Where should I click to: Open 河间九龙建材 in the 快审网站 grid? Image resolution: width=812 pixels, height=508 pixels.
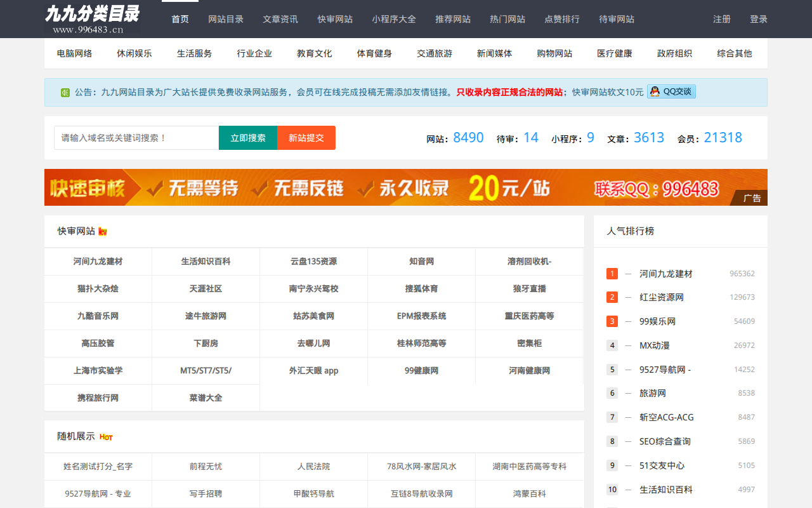(x=98, y=262)
